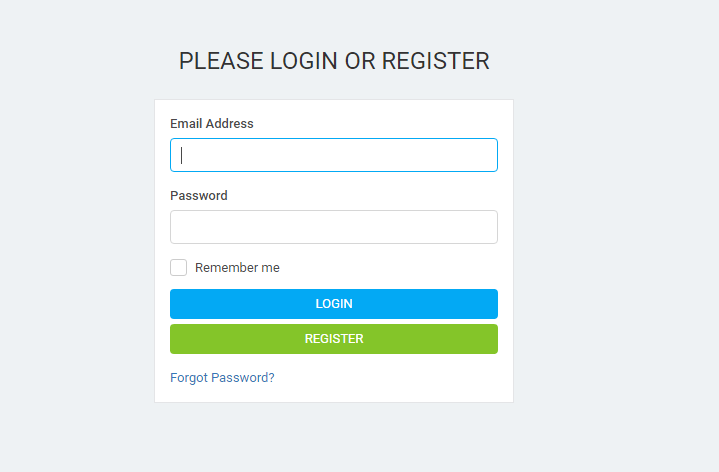Screen dimensions: 719x472
Task: Click white card space right of Remember me
Action: (x=390, y=267)
